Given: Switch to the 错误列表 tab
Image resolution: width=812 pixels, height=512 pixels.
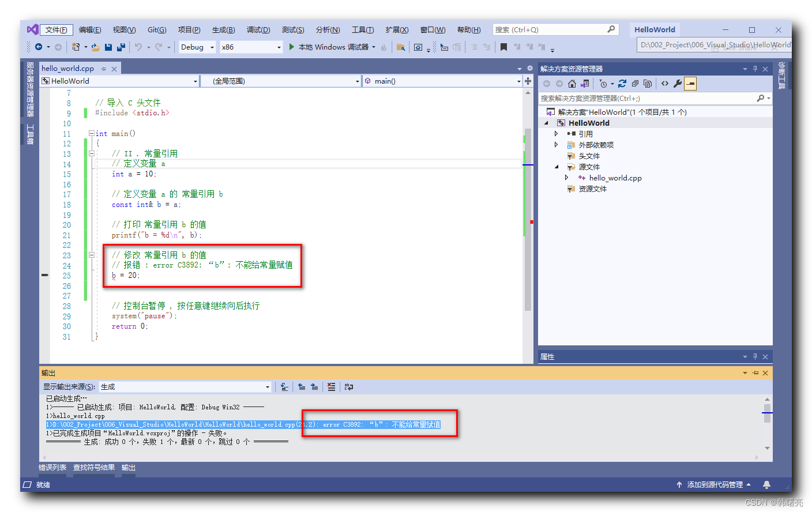Looking at the screenshot, I should 52,468.
